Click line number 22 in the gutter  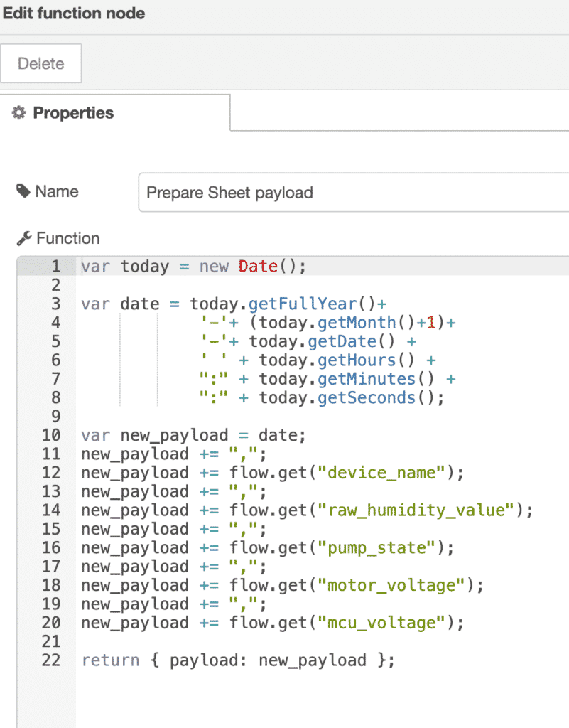point(51,660)
